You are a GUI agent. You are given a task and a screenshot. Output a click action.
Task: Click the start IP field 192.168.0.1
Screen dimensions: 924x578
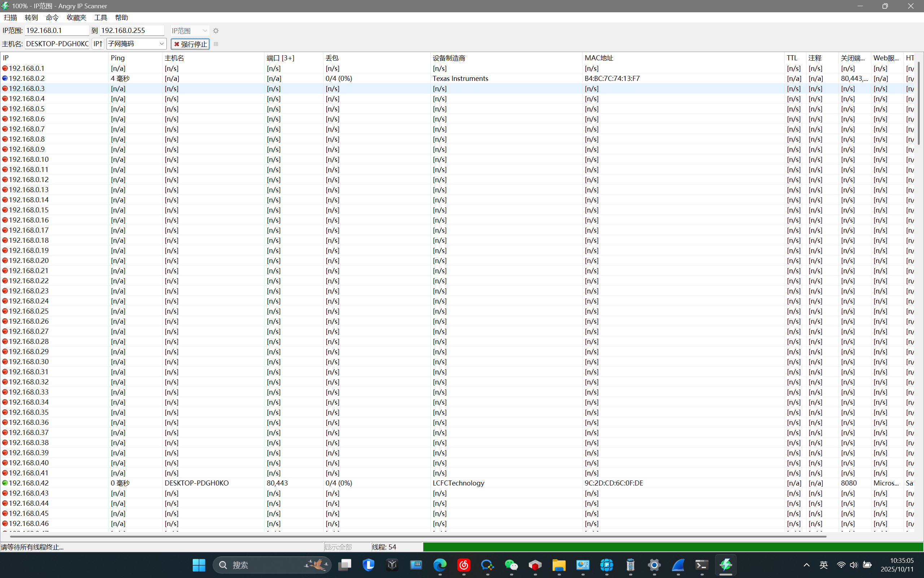(x=57, y=31)
